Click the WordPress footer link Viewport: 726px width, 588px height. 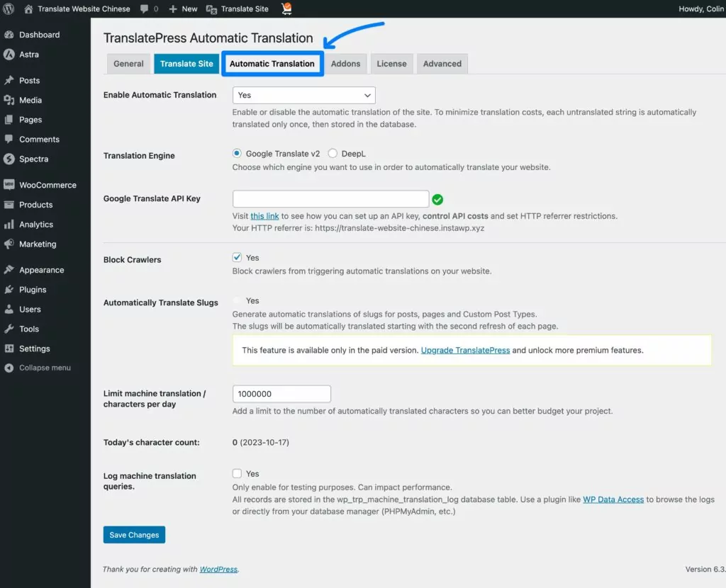coord(218,569)
